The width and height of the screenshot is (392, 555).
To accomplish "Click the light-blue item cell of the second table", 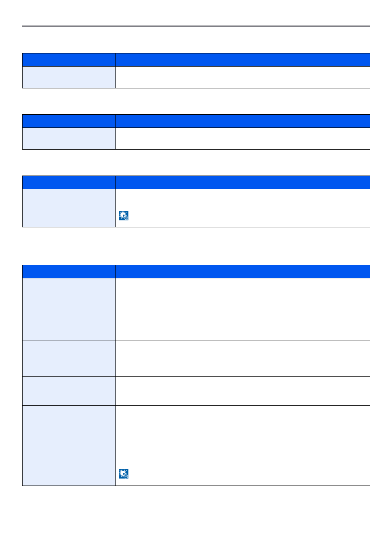I will (x=69, y=139).
